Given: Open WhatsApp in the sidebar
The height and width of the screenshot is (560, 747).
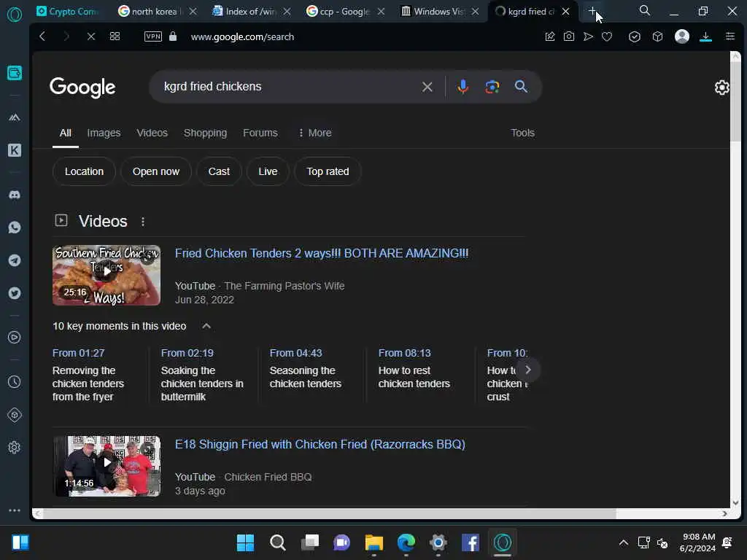Looking at the screenshot, I should pyautogui.click(x=15, y=227).
